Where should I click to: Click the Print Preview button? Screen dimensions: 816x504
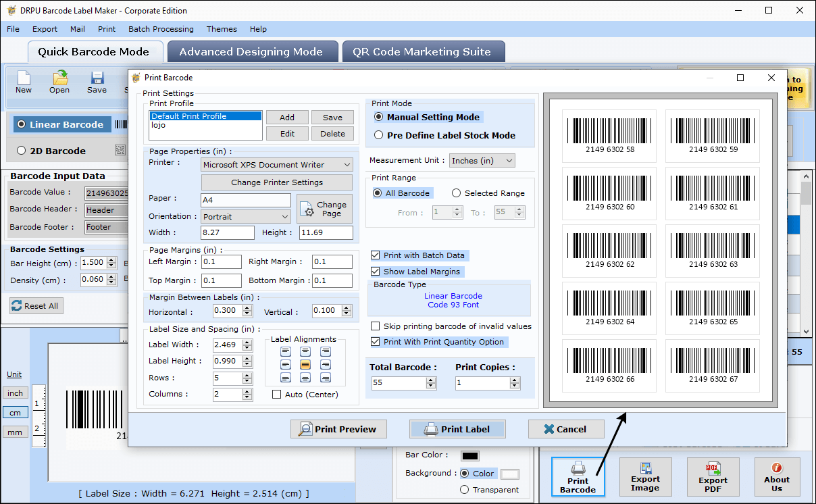[338, 429]
